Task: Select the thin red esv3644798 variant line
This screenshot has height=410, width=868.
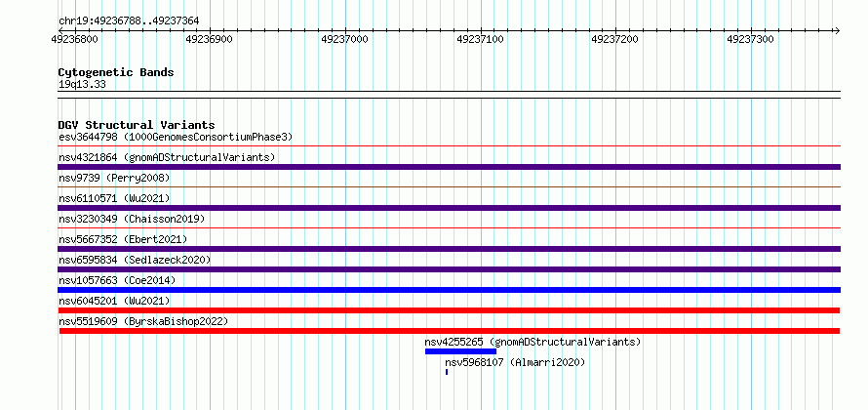Action: 449,146
